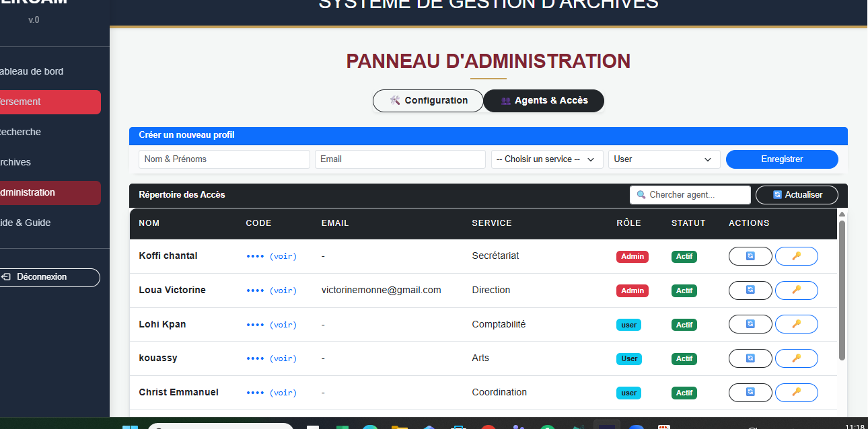868x429 pixels.
Task: Click the Actif status of Koffi chantal
Action: click(x=684, y=256)
